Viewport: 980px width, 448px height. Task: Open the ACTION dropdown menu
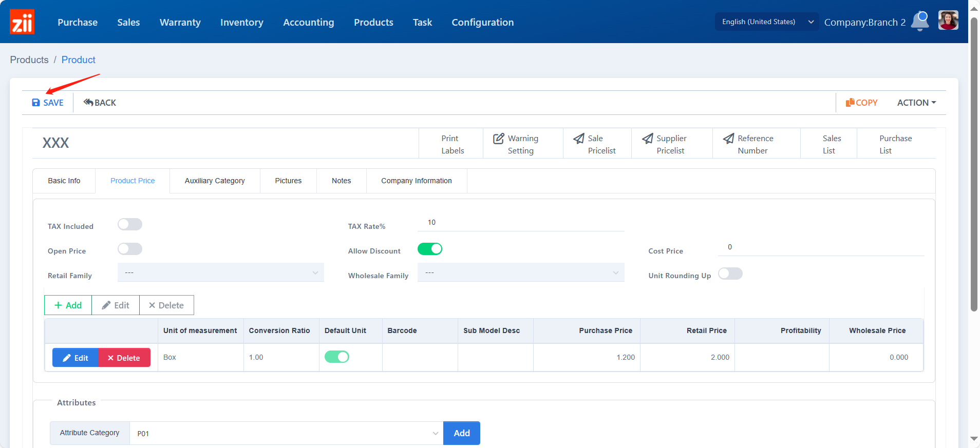916,103
